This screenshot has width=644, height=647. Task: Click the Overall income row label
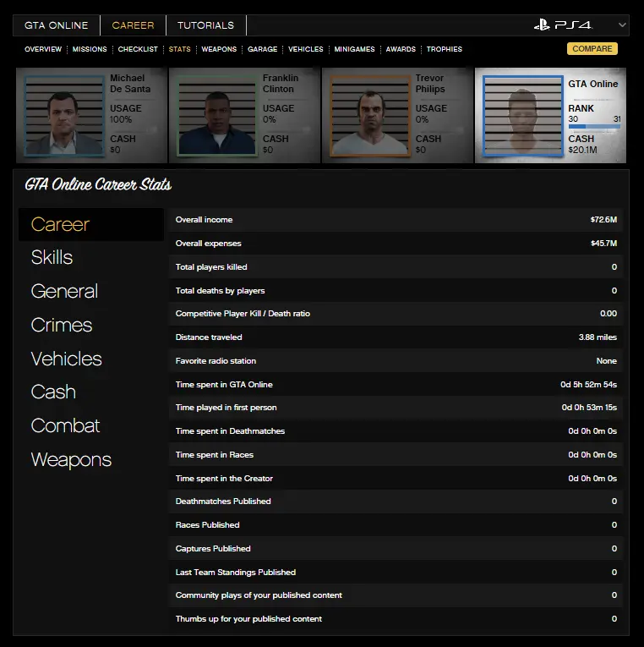tap(204, 220)
